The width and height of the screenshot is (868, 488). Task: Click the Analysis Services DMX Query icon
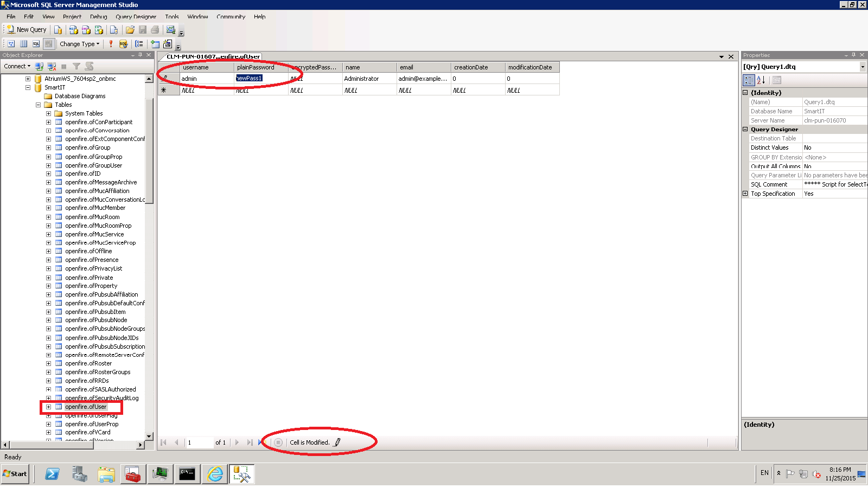[86, 30]
